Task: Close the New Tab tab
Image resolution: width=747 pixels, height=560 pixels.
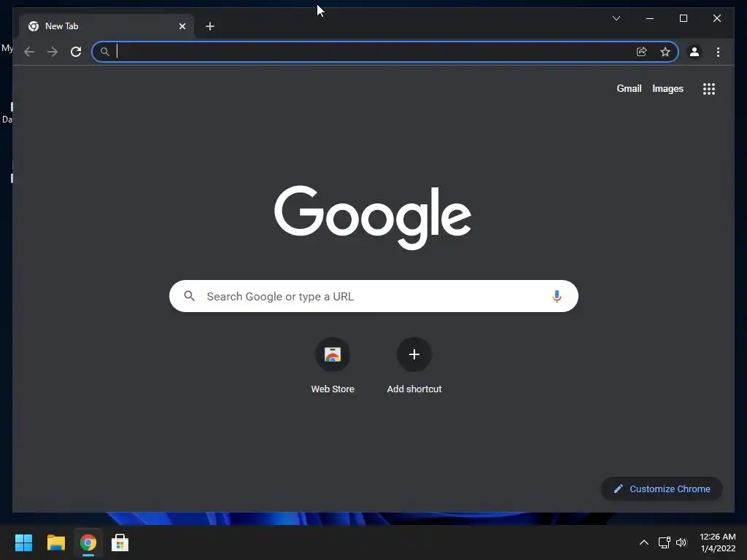Action: pos(182,26)
